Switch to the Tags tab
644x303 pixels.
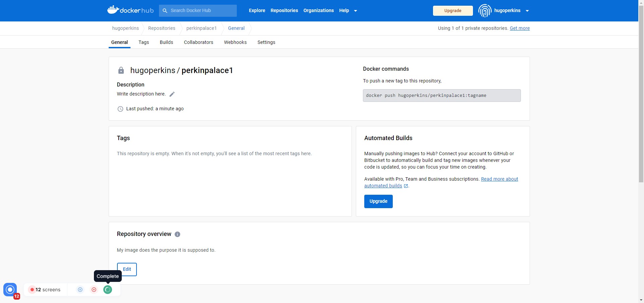click(144, 42)
